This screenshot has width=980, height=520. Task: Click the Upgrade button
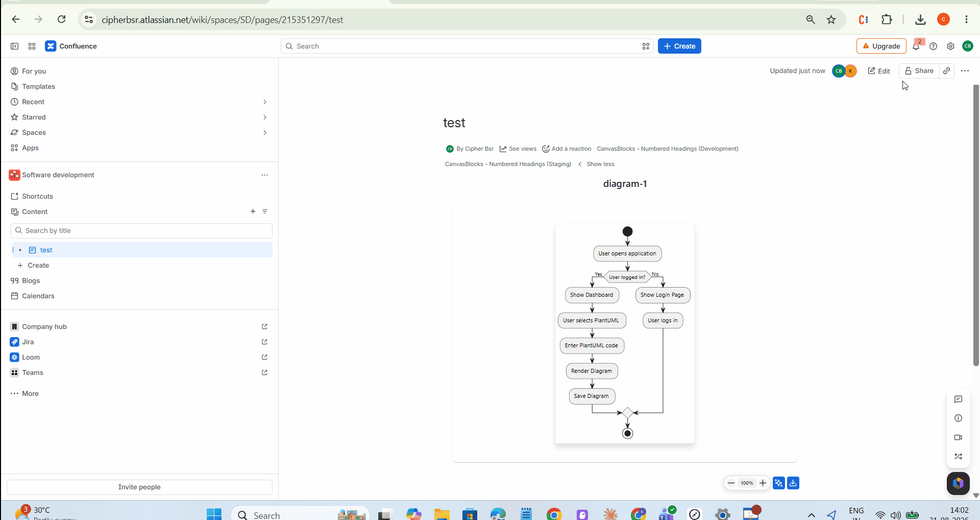pos(881,46)
